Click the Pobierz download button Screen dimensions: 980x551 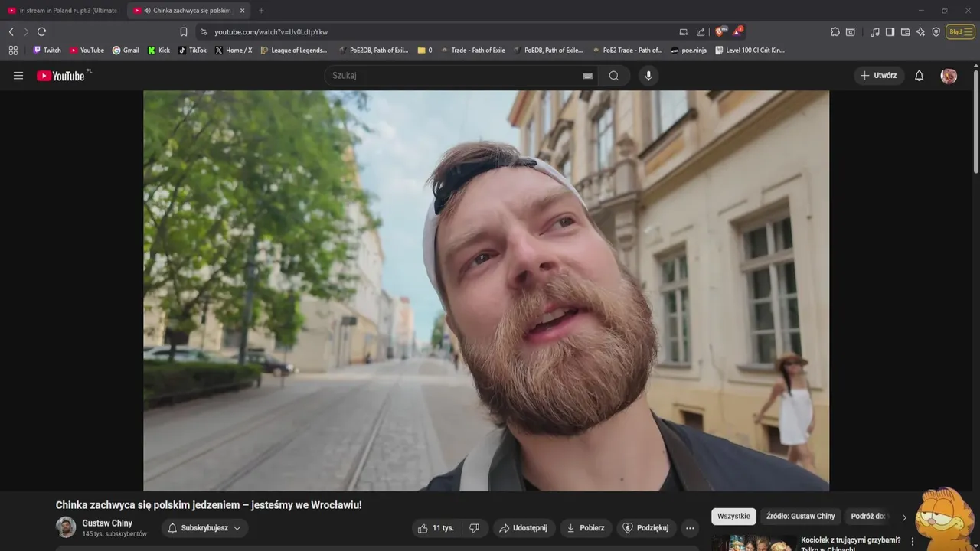tap(586, 528)
